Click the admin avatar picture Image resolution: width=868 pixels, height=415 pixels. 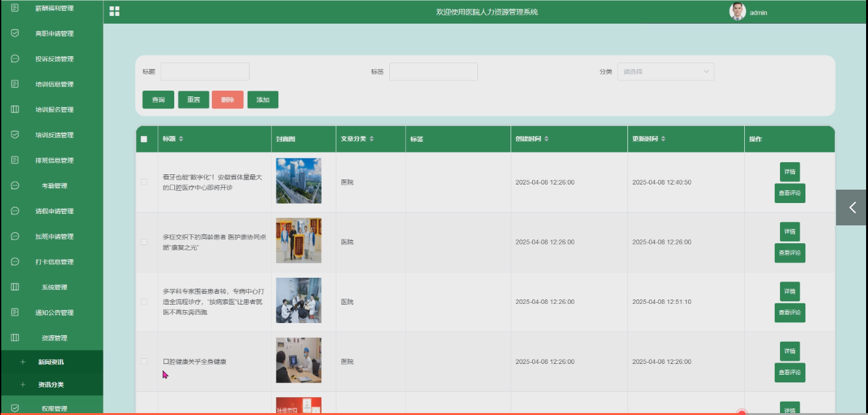point(738,11)
